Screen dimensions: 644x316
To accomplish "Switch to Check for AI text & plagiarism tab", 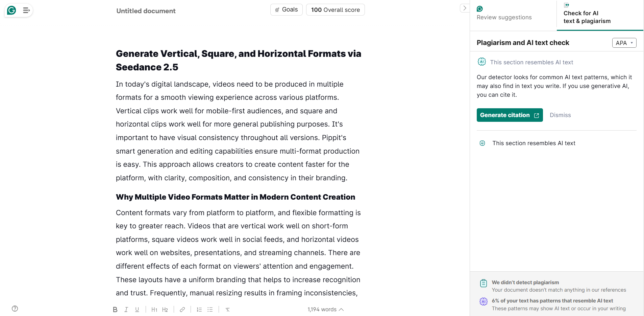I will (x=600, y=15).
